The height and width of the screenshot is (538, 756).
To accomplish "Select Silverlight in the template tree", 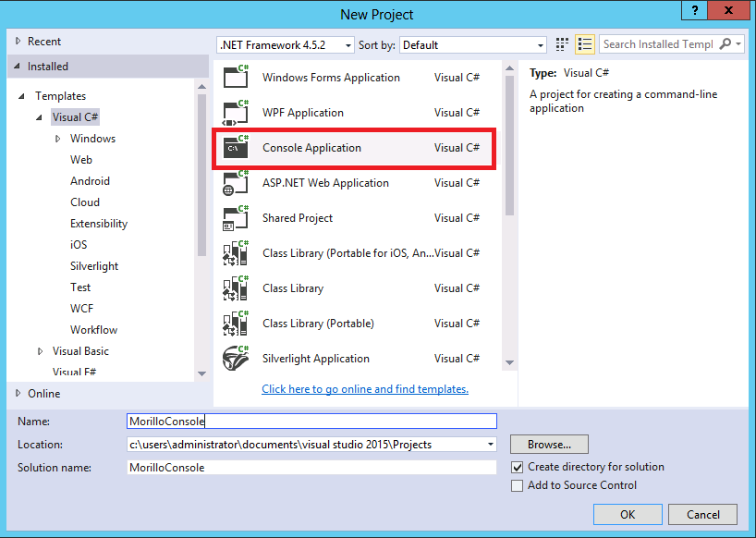I will pos(94,266).
